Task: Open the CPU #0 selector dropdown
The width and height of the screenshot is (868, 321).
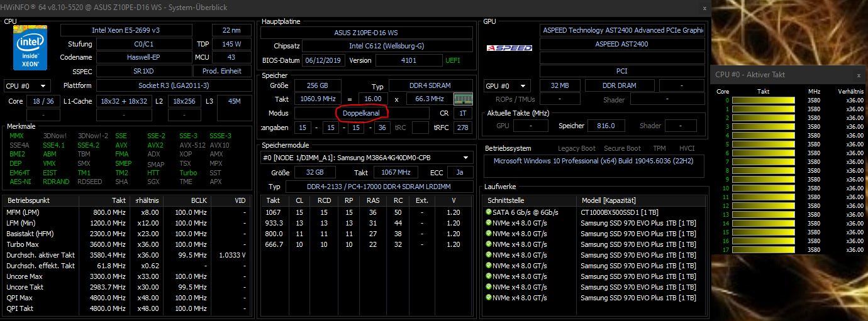Action: tap(27, 86)
